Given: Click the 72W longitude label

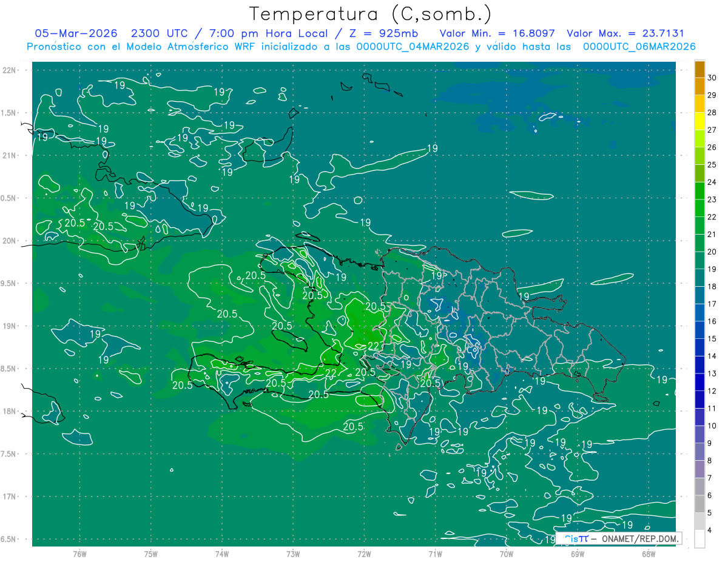Looking at the screenshot, I should (x=364, y=554).
